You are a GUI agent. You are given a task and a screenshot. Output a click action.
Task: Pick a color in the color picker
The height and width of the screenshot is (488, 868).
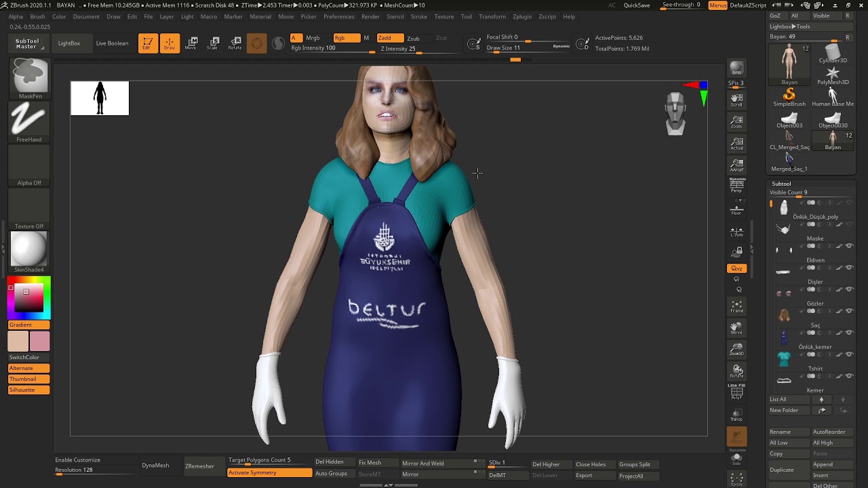[x=29, y=299]
